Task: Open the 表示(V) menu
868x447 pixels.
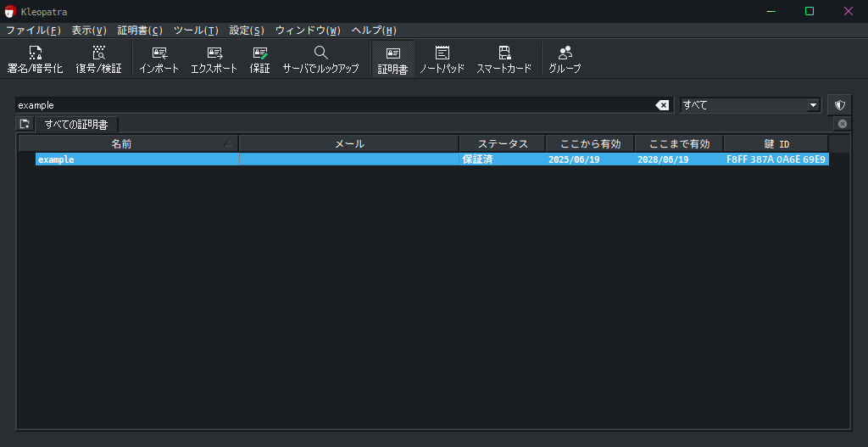Action: [89, 31]
